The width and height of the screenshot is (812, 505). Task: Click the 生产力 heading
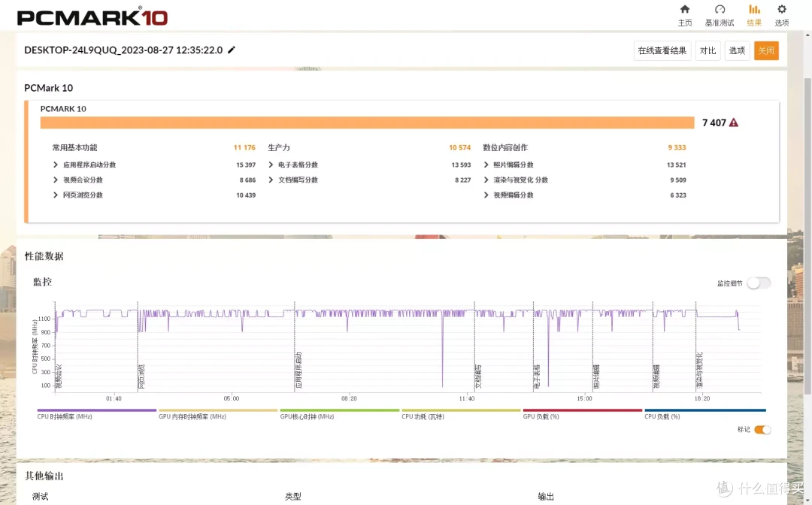pyautogui.click(x=279, y=147)
